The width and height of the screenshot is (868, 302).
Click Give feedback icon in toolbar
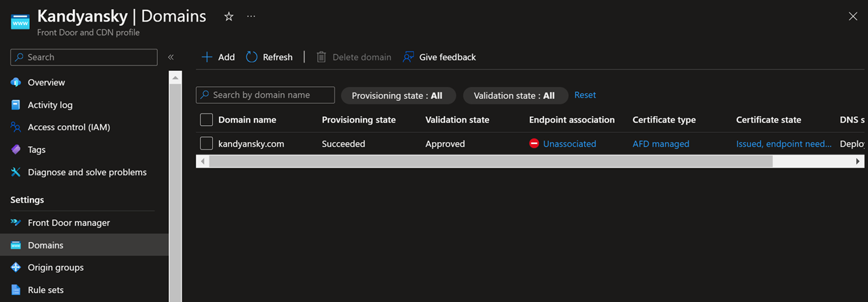coord(408,57)
